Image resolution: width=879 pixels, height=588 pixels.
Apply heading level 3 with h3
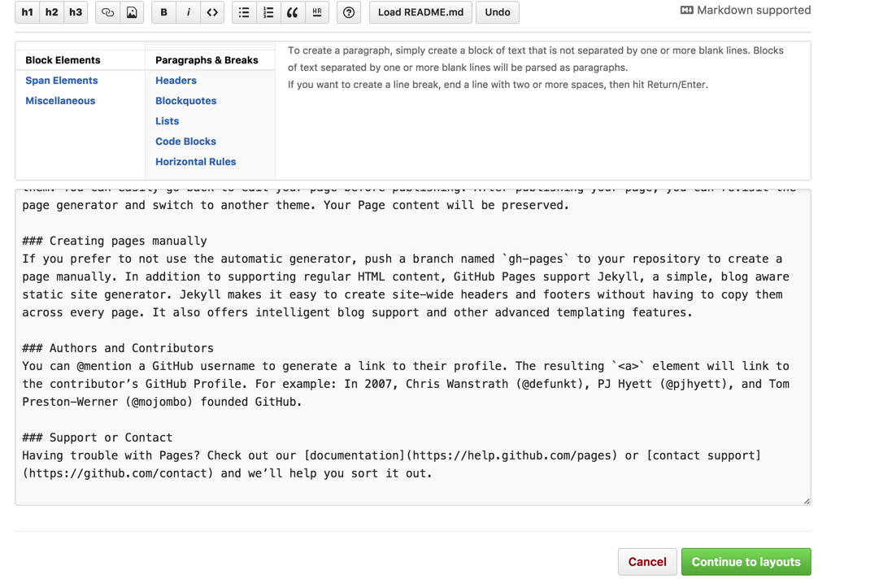click(x=76, y=12)
